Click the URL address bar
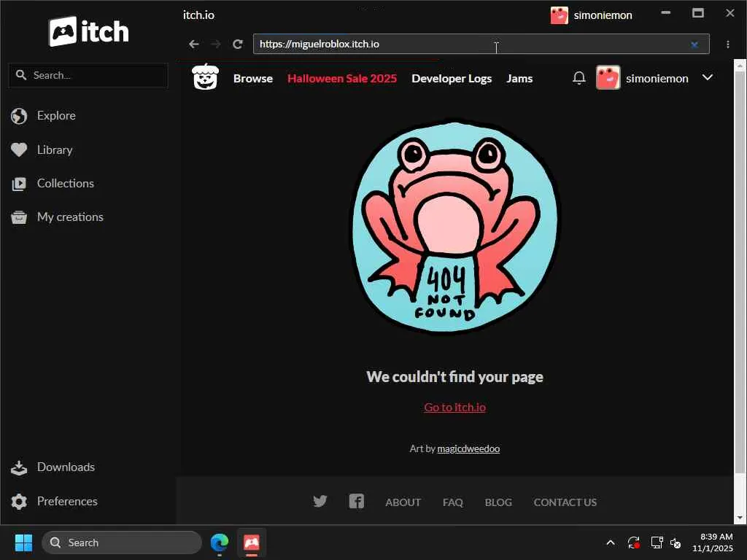747x560 pixels. click(x=481, y=44)
